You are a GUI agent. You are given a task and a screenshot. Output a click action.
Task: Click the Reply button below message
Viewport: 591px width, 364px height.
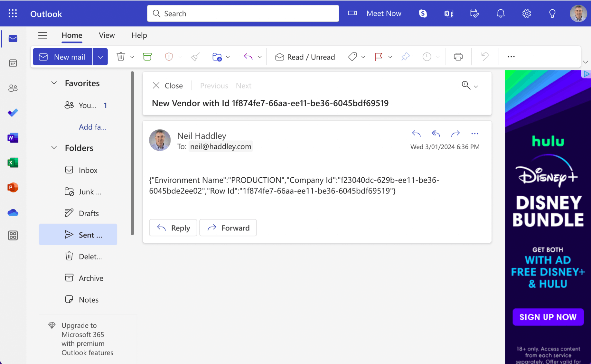[173, 228]
